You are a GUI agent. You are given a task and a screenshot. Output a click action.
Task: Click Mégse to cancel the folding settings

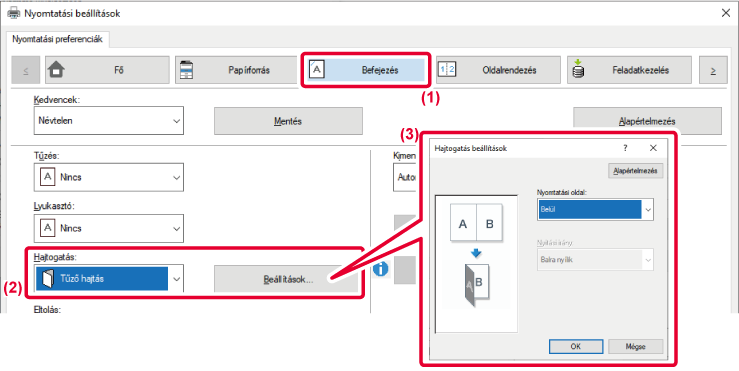pyautogui.click(x=636, y=346)
